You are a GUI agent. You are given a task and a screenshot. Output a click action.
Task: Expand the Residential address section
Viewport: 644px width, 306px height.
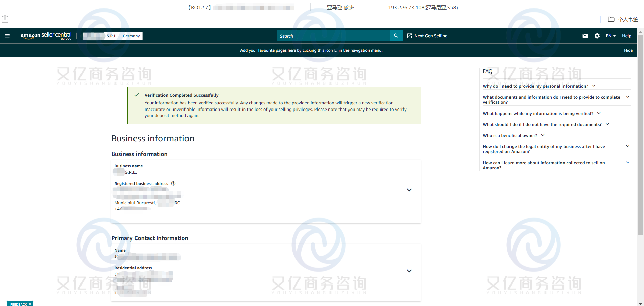409,271
